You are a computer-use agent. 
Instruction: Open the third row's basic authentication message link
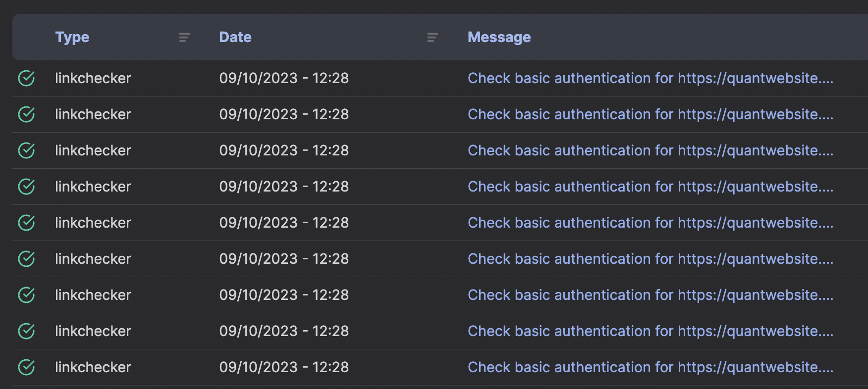pyautogui.click(x=650, y=150)
